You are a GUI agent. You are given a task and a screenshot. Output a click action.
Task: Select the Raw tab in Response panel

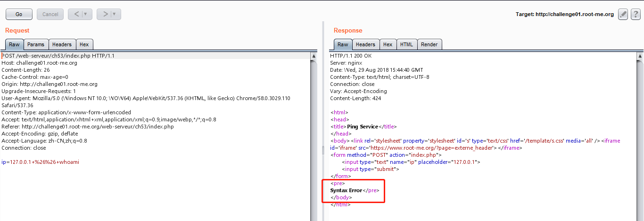(343, 44)
